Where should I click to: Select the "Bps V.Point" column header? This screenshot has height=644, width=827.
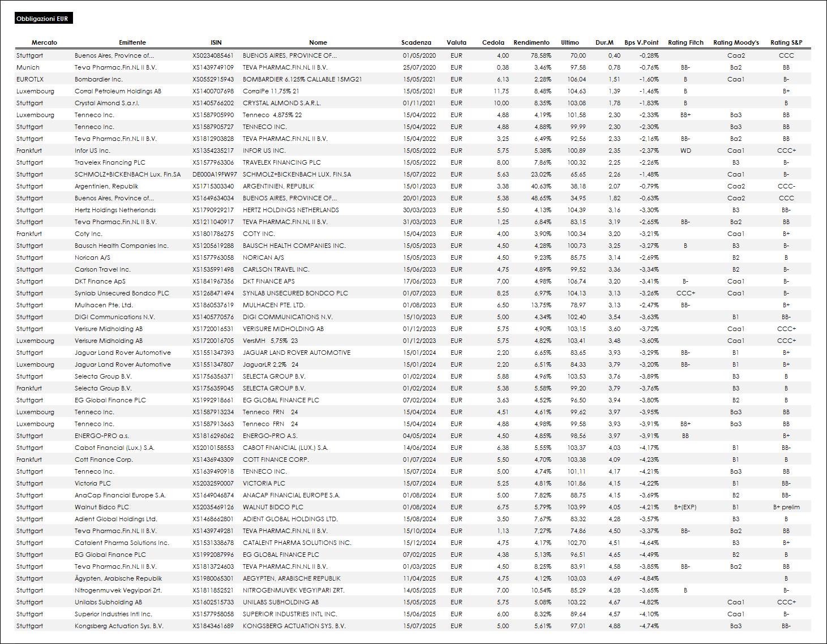641,42
